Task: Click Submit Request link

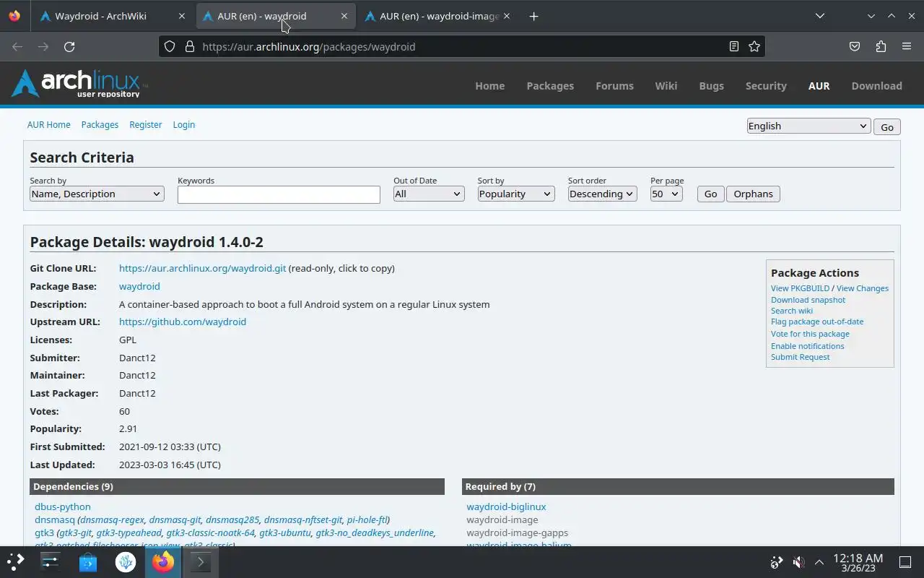Action: point(800,357)
